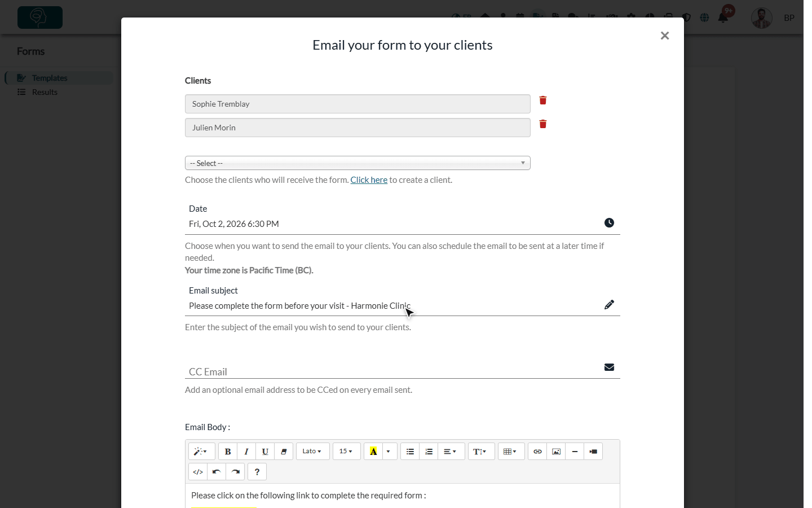This screenshot has height=508, width=812.
Task: Click the Sophie Tremblay client field
Action: click(x=358, y=104)
